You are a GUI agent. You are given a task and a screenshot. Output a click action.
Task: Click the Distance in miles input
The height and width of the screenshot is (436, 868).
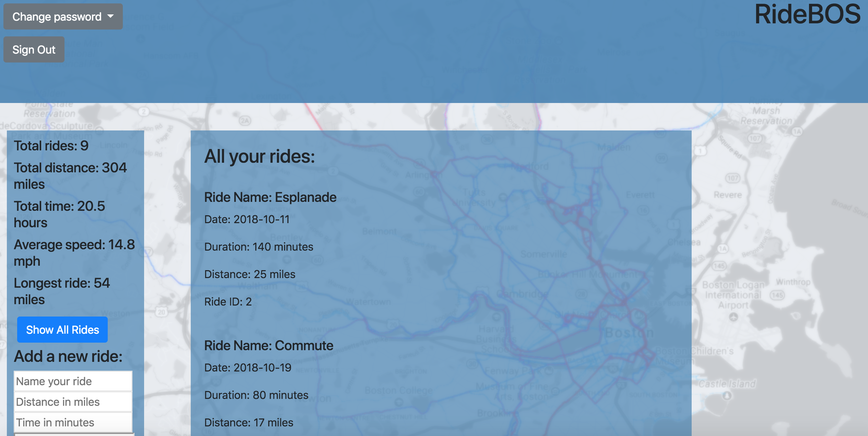73,402
